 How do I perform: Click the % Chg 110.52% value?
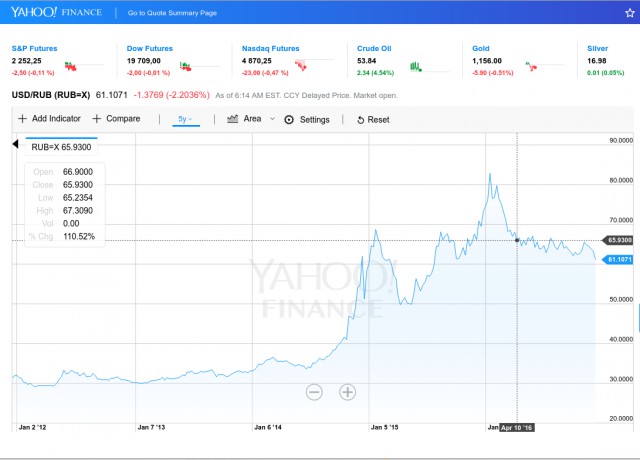79,237
